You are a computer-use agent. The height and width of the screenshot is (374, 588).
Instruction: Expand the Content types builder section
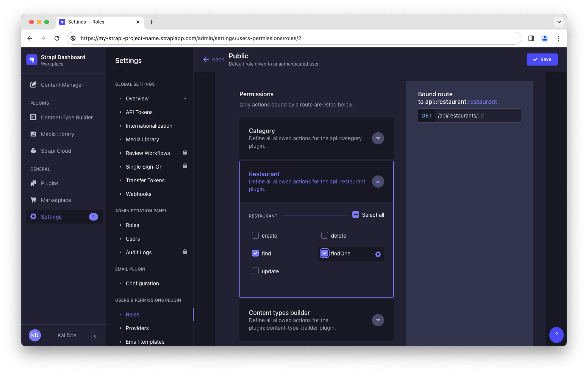click(x=378, y=320)
